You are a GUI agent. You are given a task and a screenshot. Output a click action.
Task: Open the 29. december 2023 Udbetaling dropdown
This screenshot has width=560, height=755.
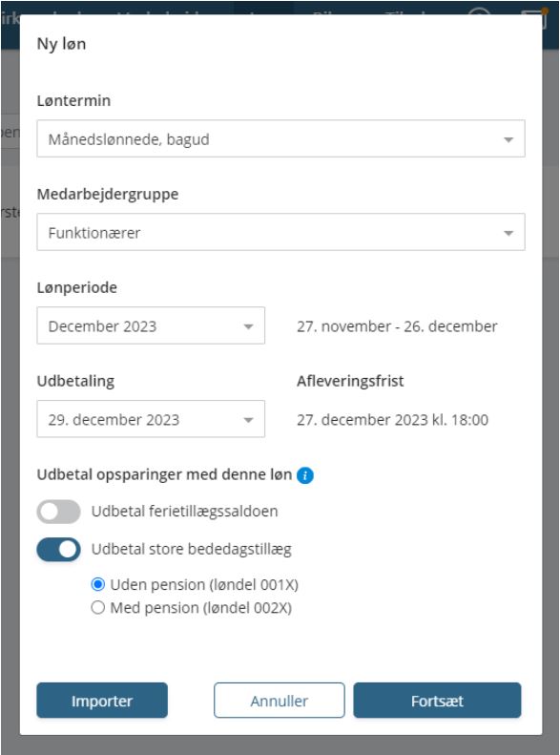[151, 419]
